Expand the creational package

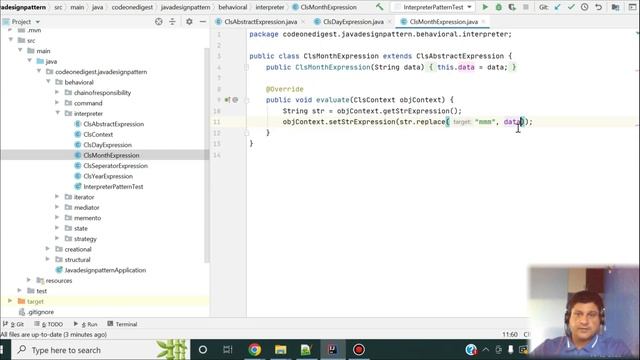point(48,249)
